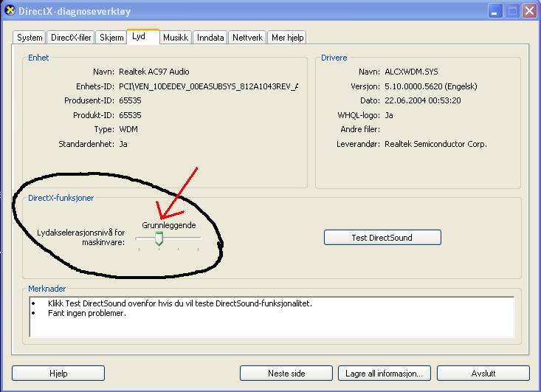The height and width of the screenshot is (392, 541).
Task: Open the DirectX-filer tab
Action: 71,37
